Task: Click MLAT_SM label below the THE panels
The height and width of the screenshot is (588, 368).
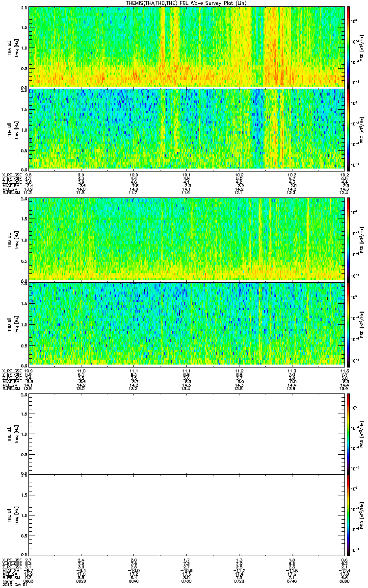Action: pos(10,570)
